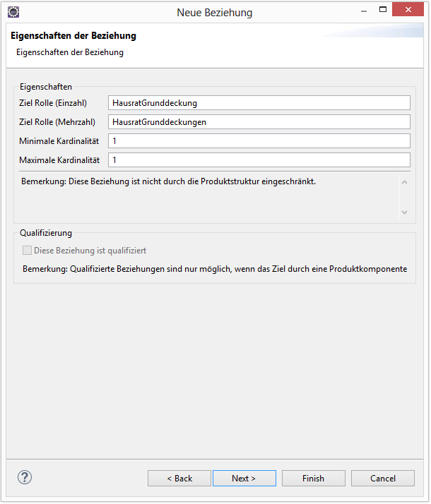Click the 'Neue Beziehung' title bar text

pyautogui.click(x=214, y=12)
